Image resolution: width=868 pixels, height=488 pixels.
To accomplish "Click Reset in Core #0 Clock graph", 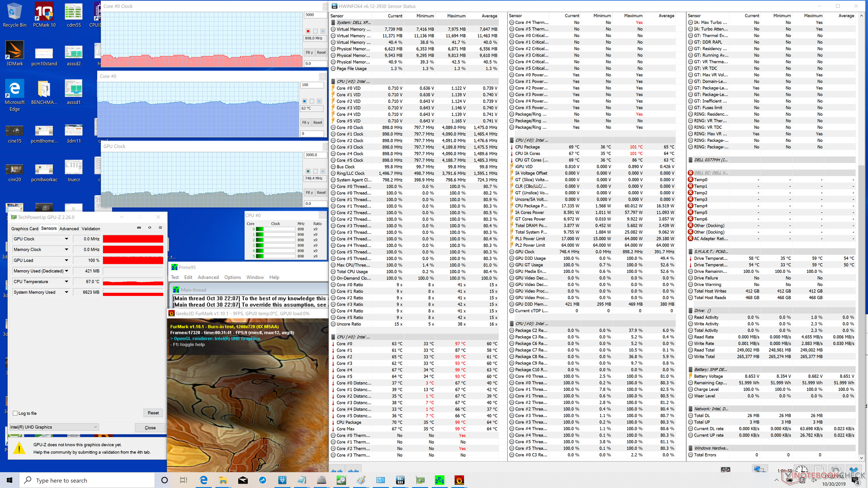I will (x=321, y=52).
